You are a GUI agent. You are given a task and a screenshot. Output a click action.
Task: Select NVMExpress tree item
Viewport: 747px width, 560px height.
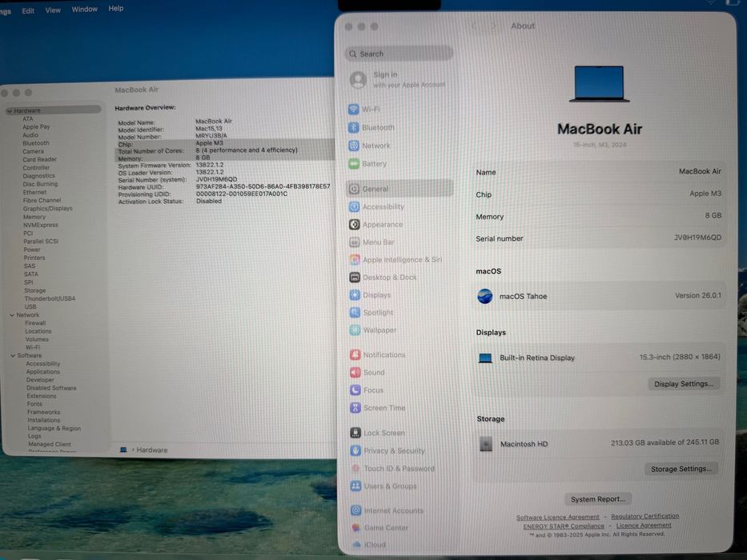41,225
